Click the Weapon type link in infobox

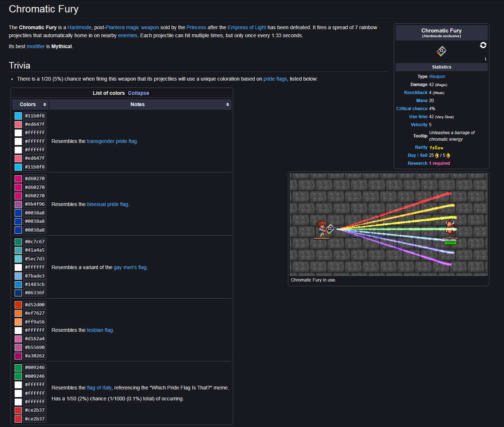tap(437, 77)
